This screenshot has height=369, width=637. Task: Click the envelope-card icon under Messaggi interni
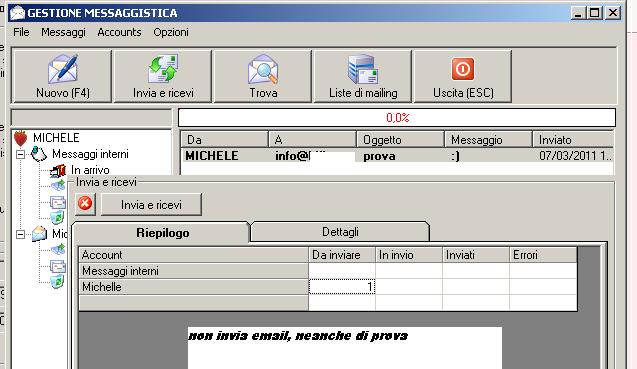click(x=58, y=202)
